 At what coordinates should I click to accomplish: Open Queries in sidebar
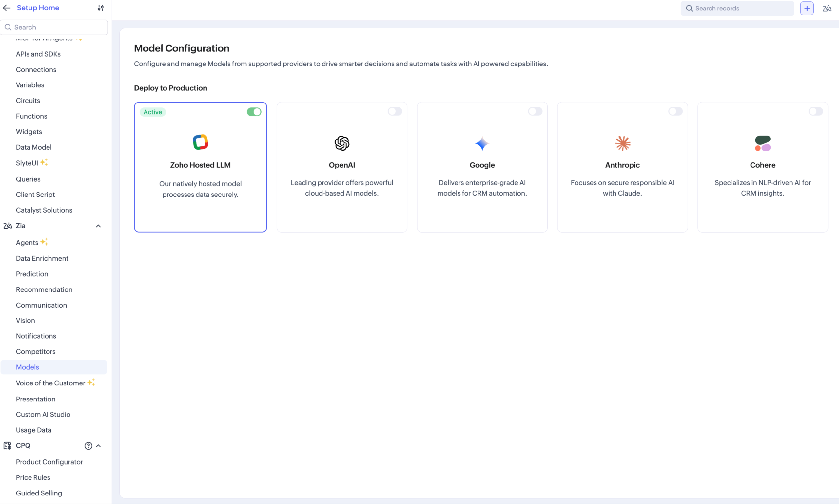pyautogui.click(x=28, y=179)
